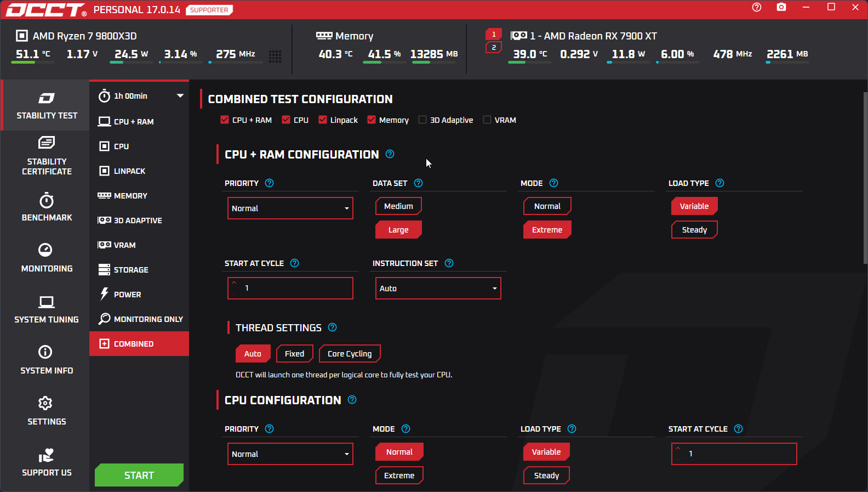Open CPU + RAM Priority dropdown
Image resolution: width=868 pixels, height=492 pixels.
(290, 208)
